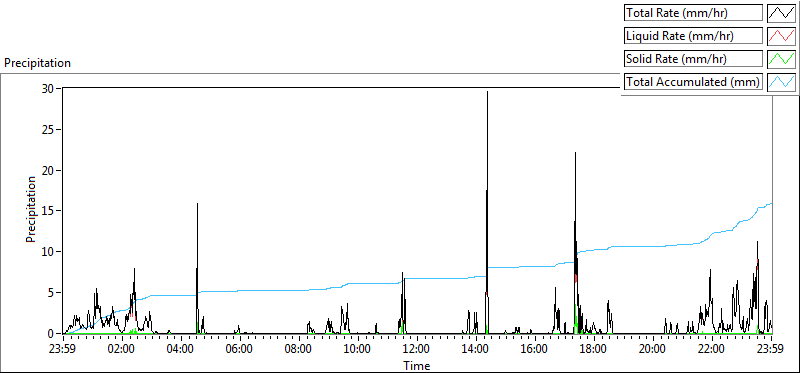Image resolution: width=800 pixels, height=373 pixels.
Task: Click the Total Accumulated blue line icon
Action: (781, 82)
